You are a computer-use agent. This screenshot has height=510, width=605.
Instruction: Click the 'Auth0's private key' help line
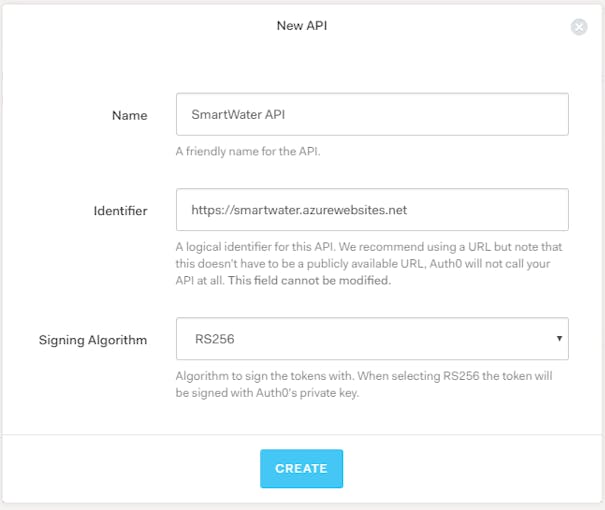click(267, 393)
